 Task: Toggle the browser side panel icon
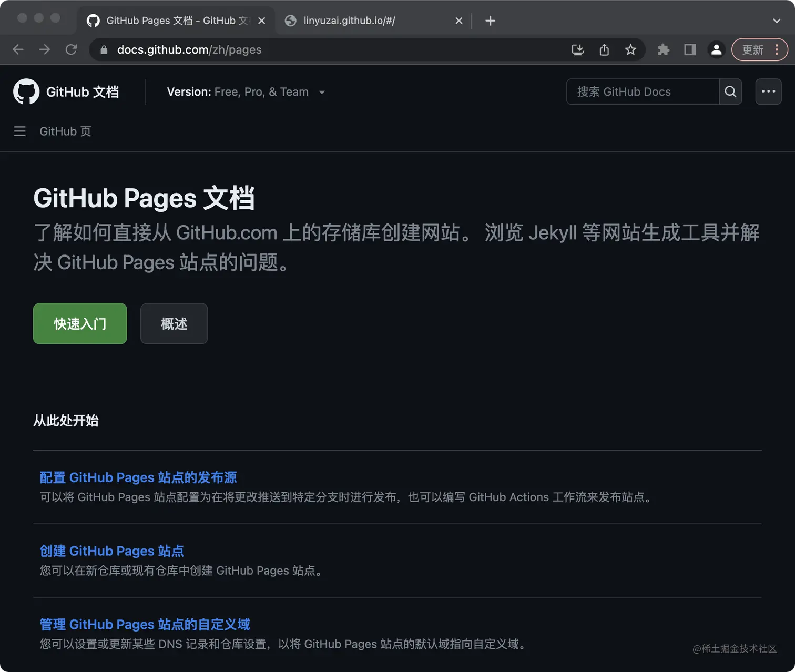[690, 50]
